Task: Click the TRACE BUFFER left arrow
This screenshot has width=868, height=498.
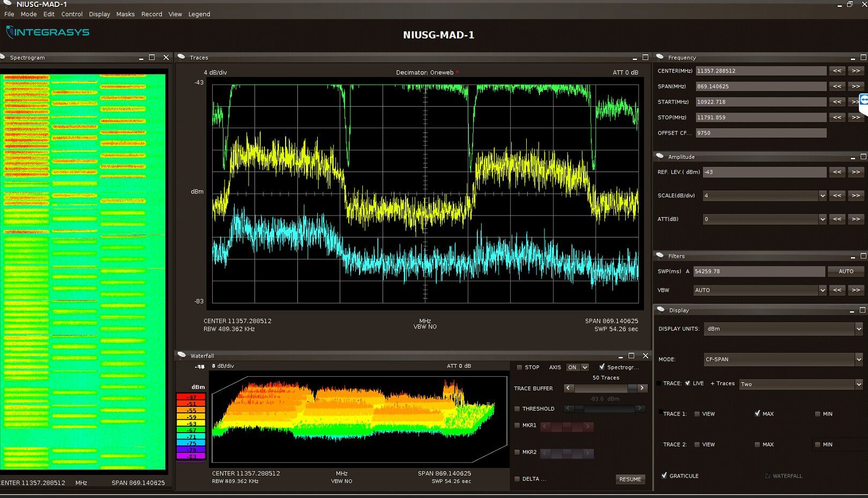Action: coord(568,388)
